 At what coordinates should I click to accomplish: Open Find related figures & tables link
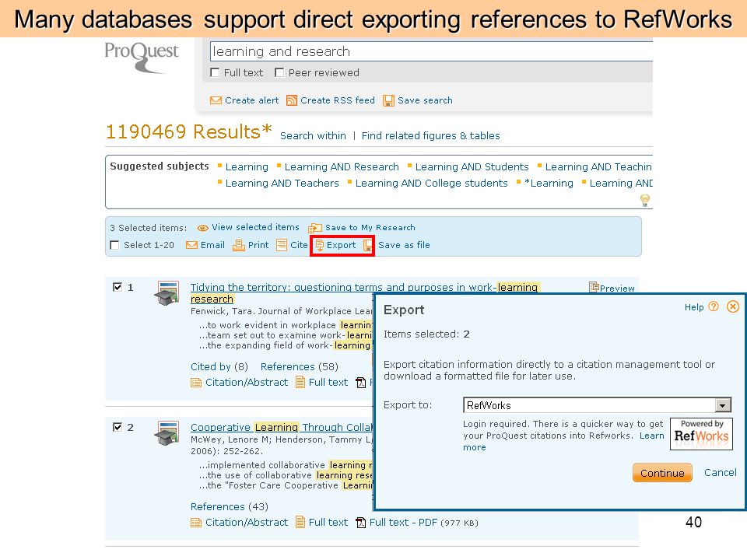click(x=430, y=135)
